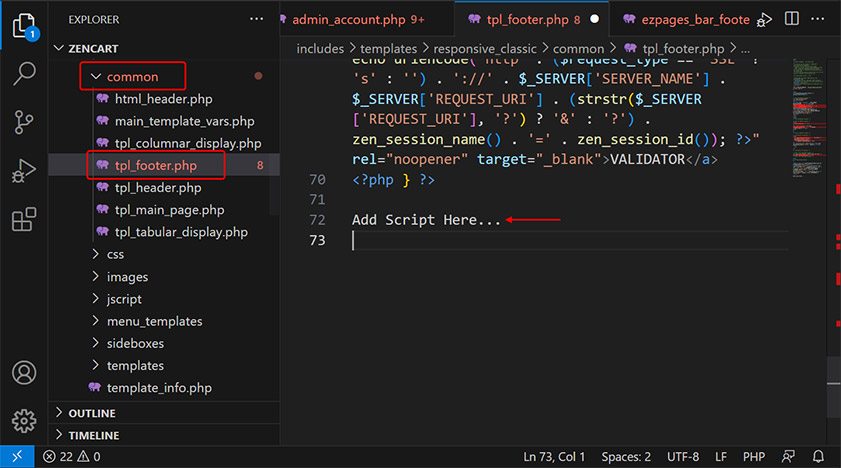841x468 pixels.
Task: Click the Accounts icon in activity bar
Action: pos(24,373)
